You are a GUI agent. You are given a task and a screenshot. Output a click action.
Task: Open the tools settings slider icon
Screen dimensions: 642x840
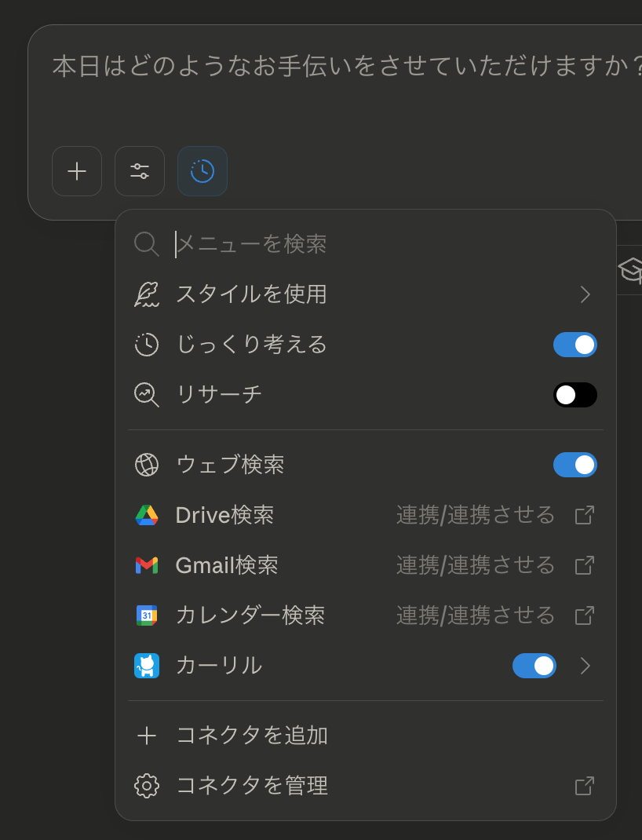(139, 171)
